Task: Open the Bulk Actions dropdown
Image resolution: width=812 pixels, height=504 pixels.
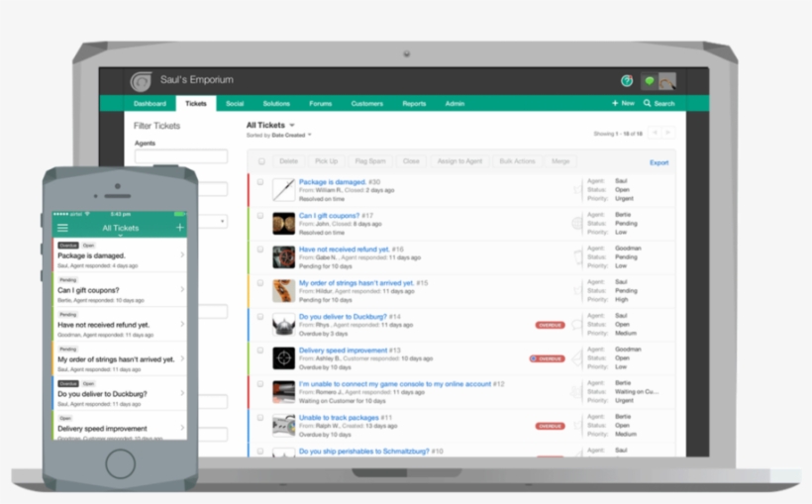Action: (x=517, y=161)
